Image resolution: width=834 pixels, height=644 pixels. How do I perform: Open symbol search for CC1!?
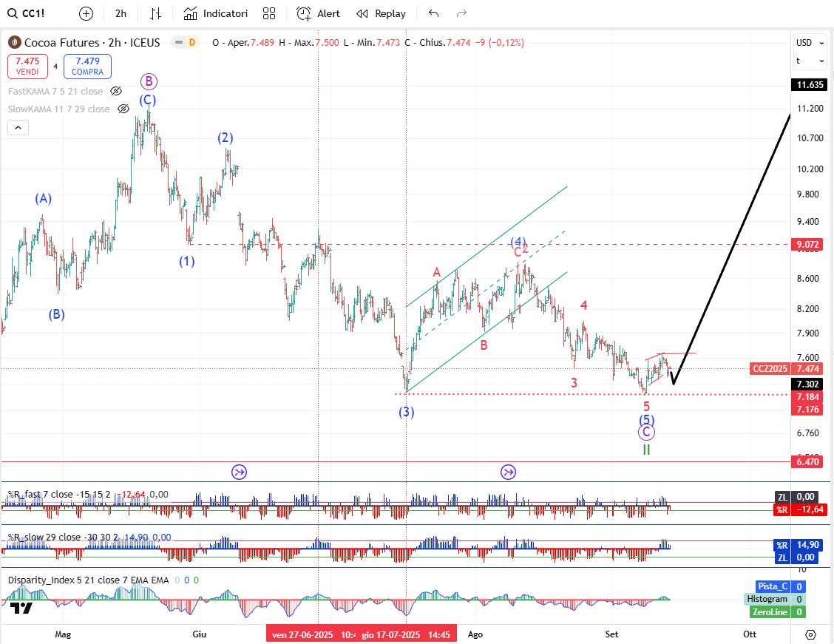click(x=27, y=13)
